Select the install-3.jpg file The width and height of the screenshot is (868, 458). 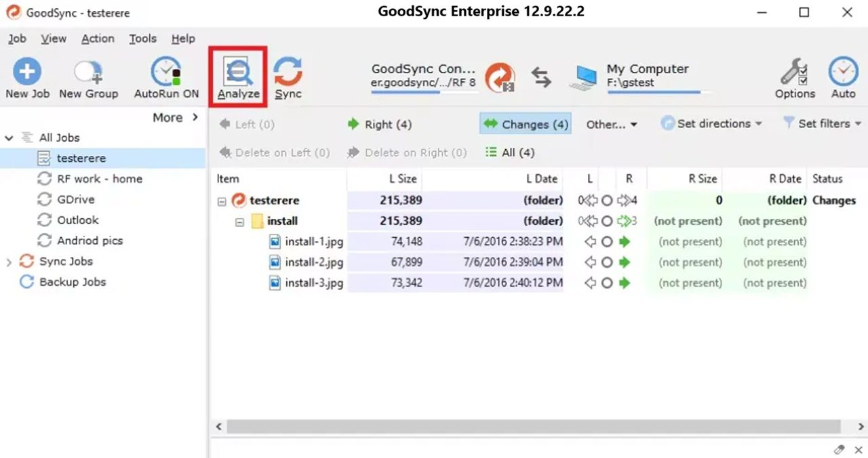pyautogui.click(x=314, y=283)
